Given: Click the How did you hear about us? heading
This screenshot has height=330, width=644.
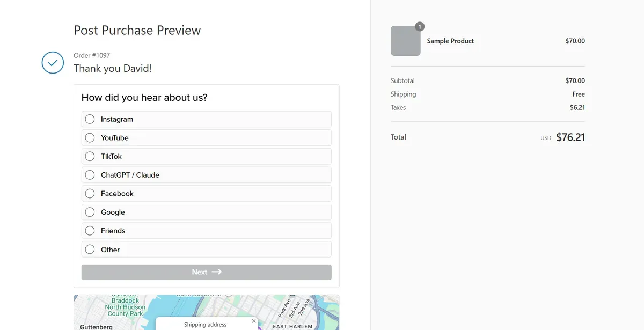Looking at the screenshot, I should click(144, 98).
